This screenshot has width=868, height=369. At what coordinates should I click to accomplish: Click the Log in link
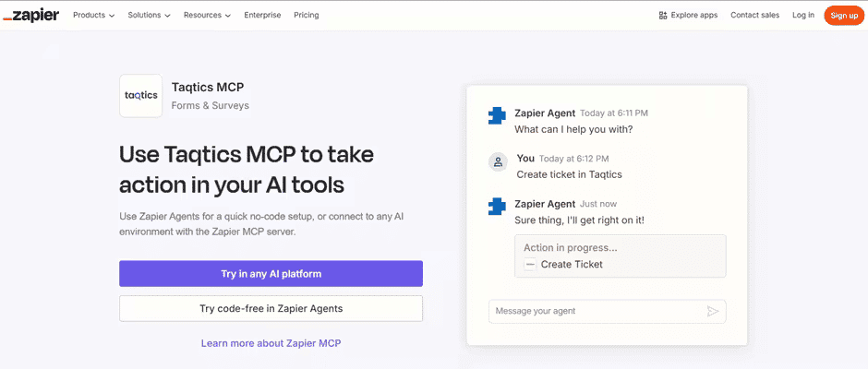click(803, 15)
